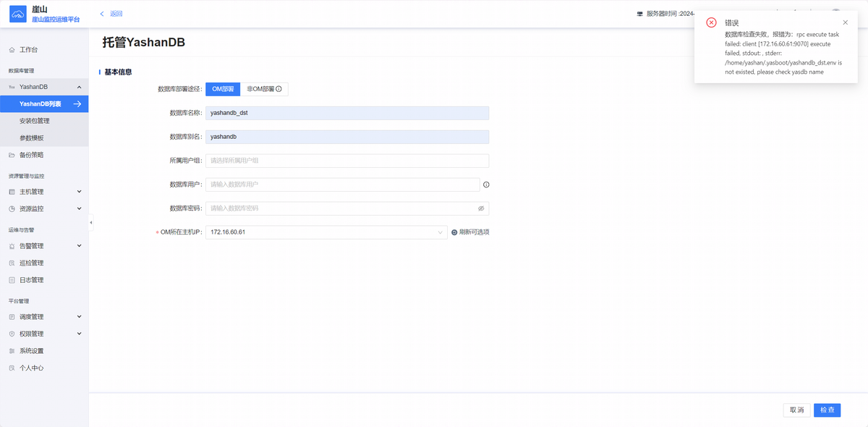Expand the 调度管理 menu
This screenshot has width=868, height=427.
point(79,317)
